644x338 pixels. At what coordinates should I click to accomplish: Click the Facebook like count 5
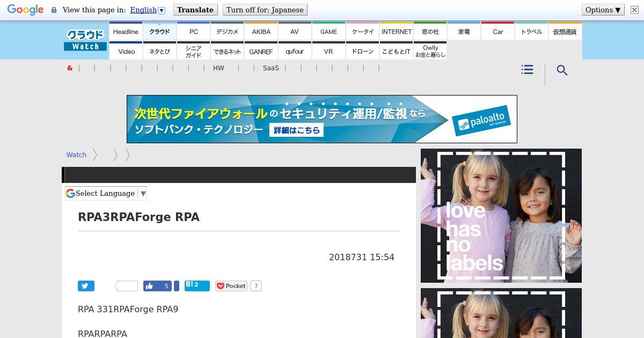[166, 286]
